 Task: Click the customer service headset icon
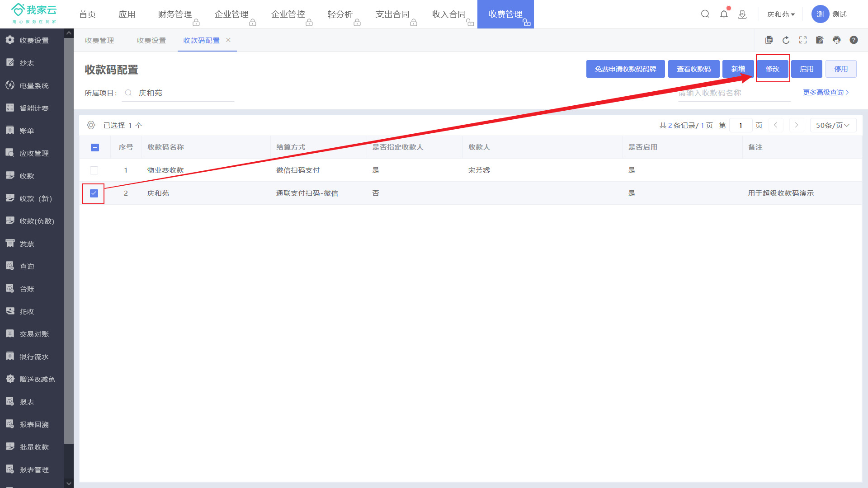point(836,40)
